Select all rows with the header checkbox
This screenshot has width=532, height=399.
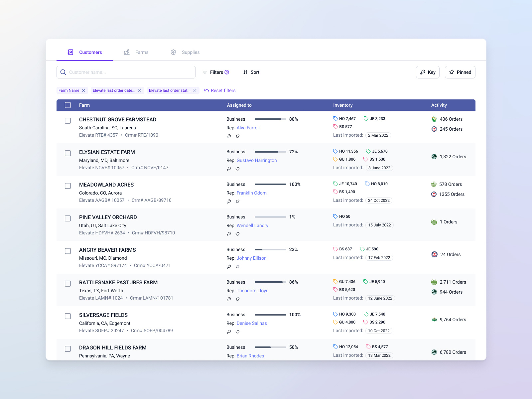pyautogui.click(x=67, y=105)
